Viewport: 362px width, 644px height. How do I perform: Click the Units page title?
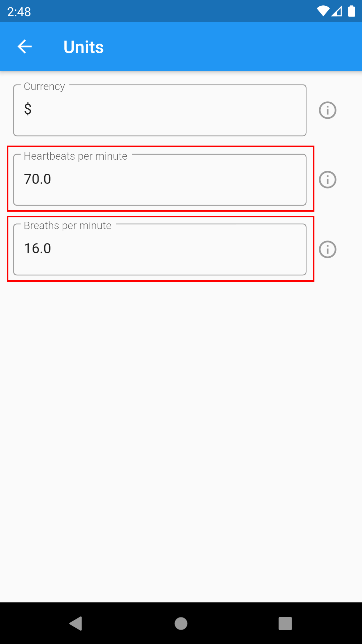[83, 47]
